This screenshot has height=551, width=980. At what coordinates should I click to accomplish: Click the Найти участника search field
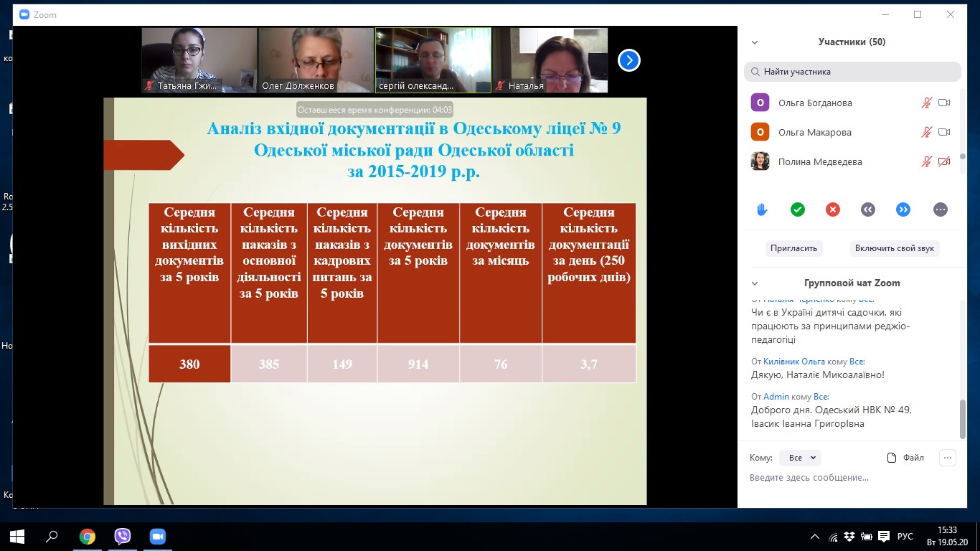click(852, 72)
